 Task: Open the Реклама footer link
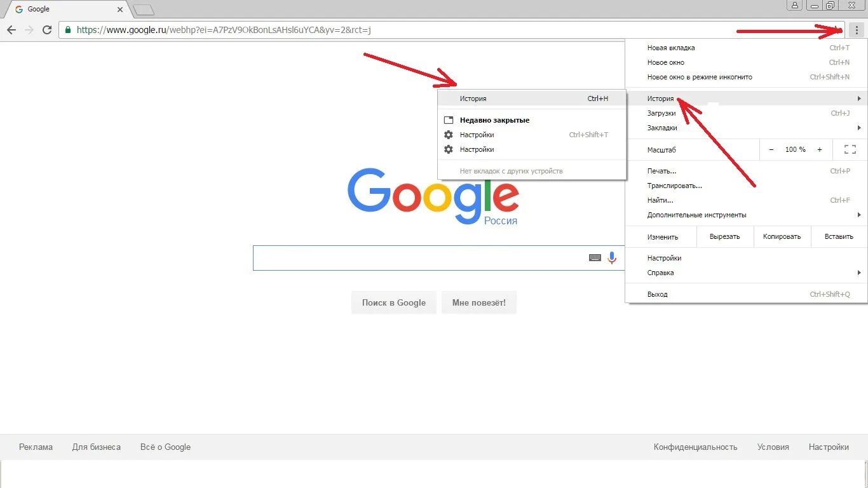36,447
